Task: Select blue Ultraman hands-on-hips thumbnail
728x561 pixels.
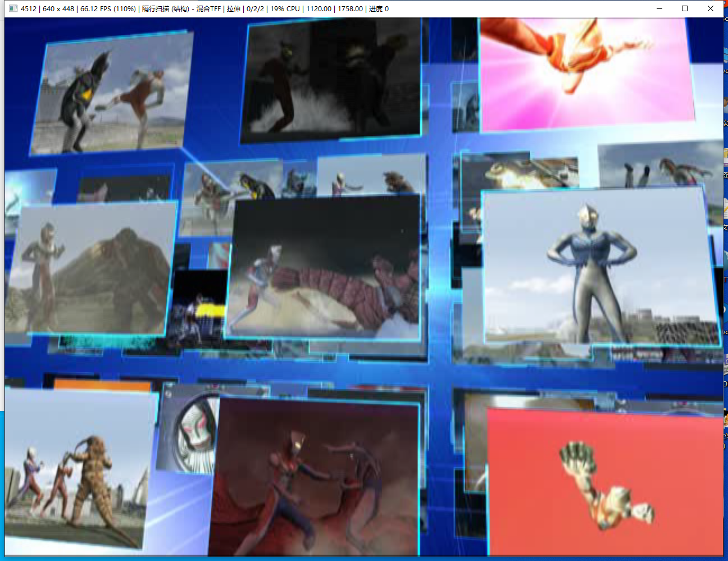Action: (x=600, y=267)
